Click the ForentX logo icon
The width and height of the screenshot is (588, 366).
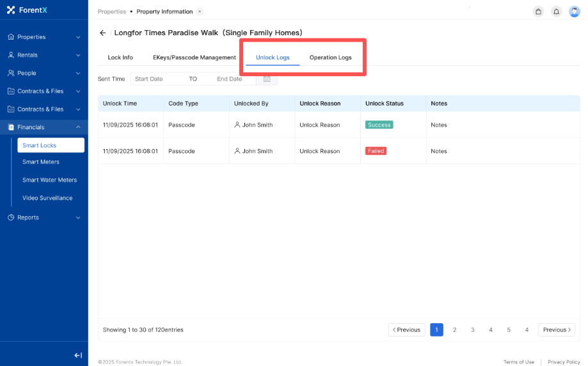tap(11, 10)
